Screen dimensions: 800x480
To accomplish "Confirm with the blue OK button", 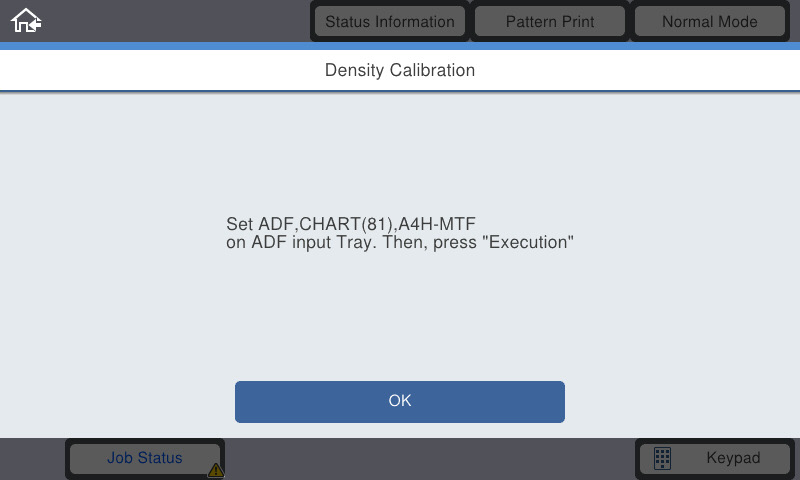I will tap(399, 401).
